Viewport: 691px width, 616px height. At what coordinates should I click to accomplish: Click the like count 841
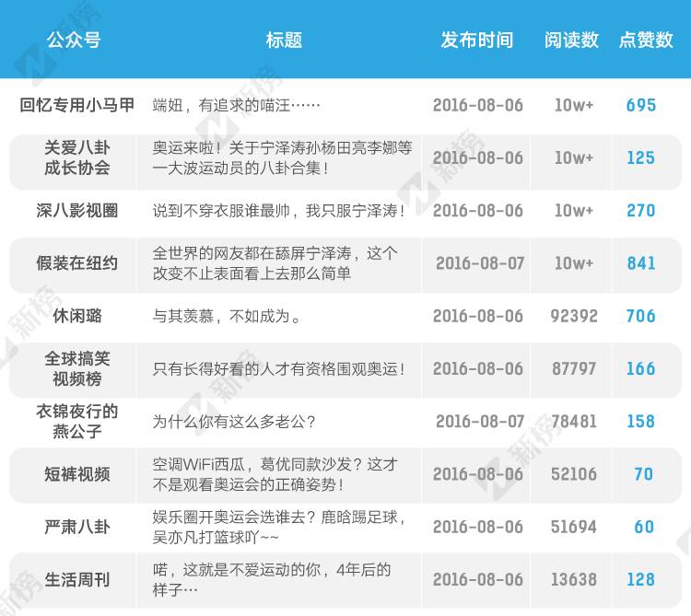pos(640,263)
